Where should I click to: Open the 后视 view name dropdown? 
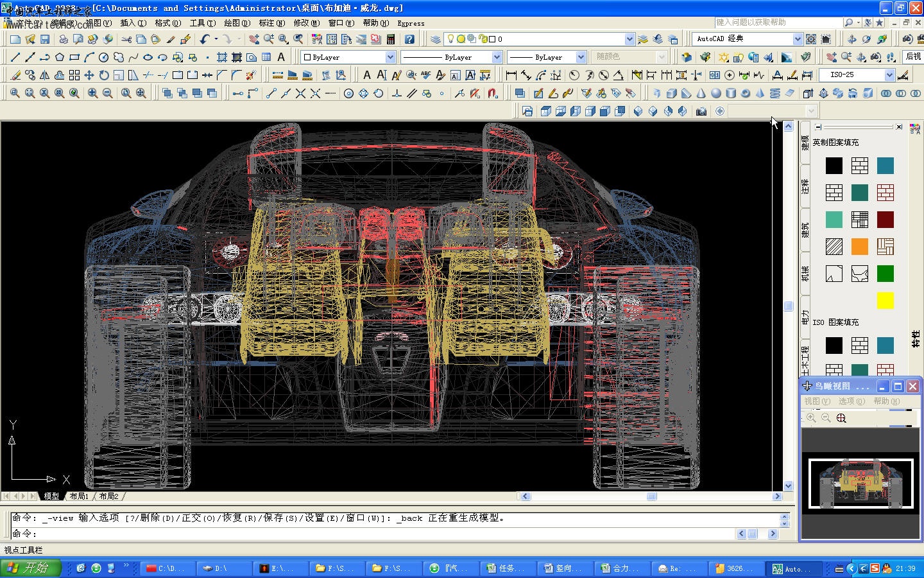(x=913, y=57)
